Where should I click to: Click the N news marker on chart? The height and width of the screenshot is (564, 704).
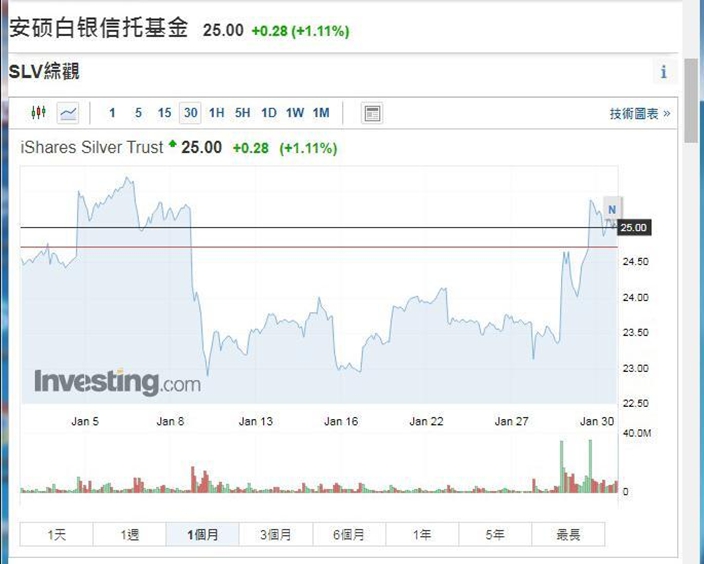612,209
